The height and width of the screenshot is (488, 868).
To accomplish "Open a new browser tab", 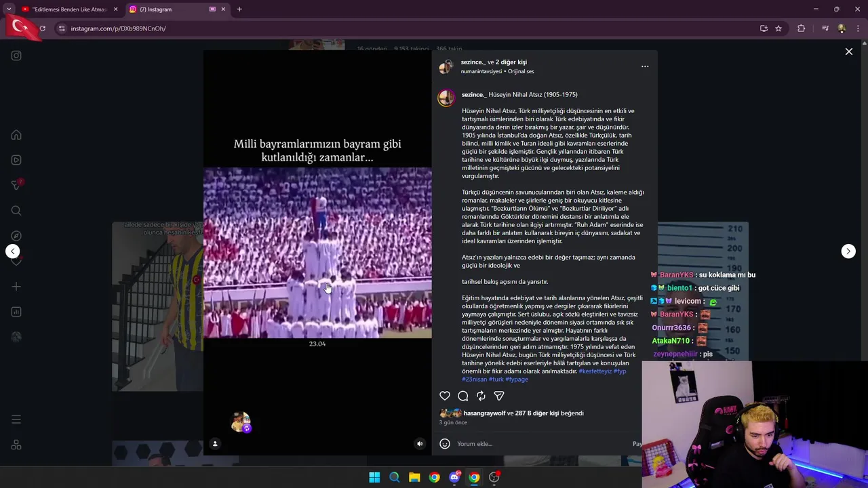I will pos(239,9).
